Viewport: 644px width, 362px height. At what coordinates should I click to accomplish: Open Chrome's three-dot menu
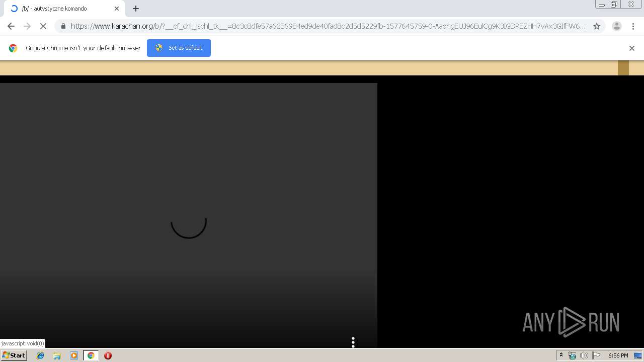(x=633, y=26)
